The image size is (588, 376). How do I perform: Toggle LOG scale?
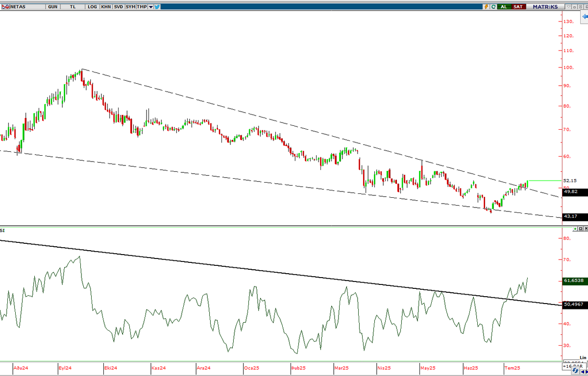pyautogui.click(x=93, y=7)
